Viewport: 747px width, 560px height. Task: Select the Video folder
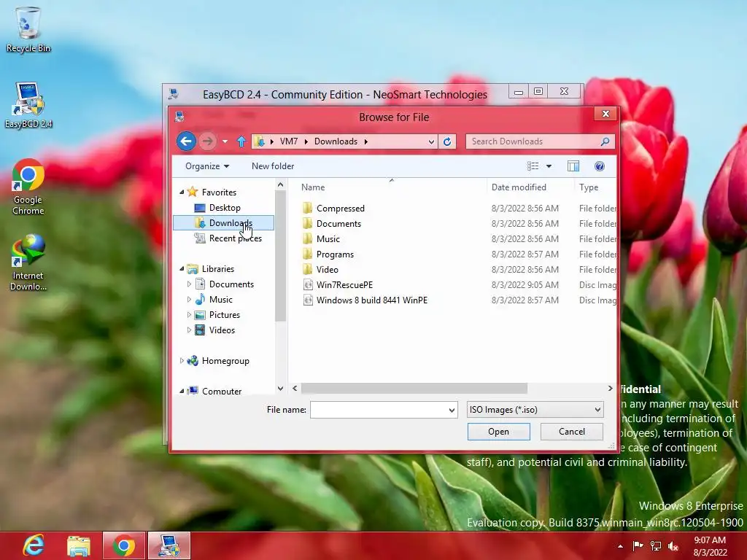point(328,270)
